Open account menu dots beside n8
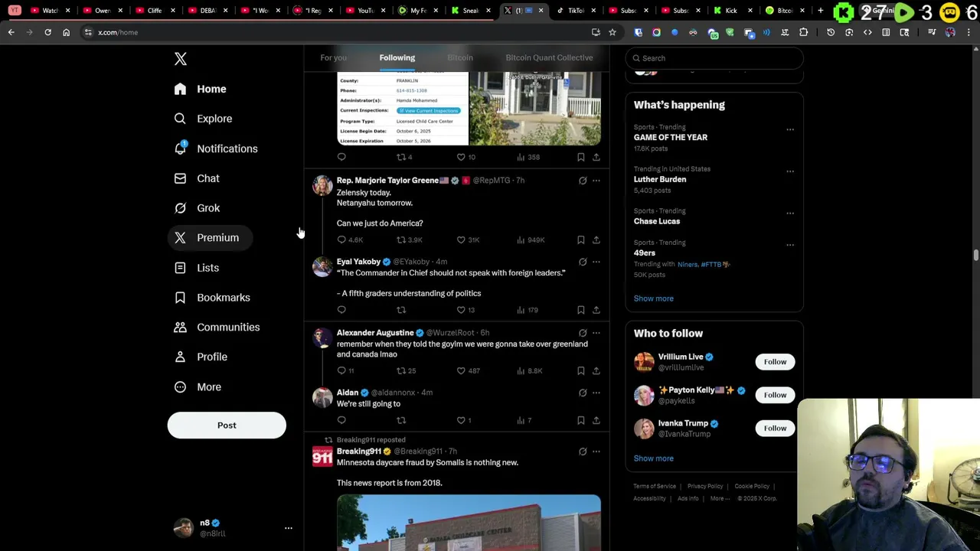This screenshot has height=551, width=980. [x=289, y=528]
